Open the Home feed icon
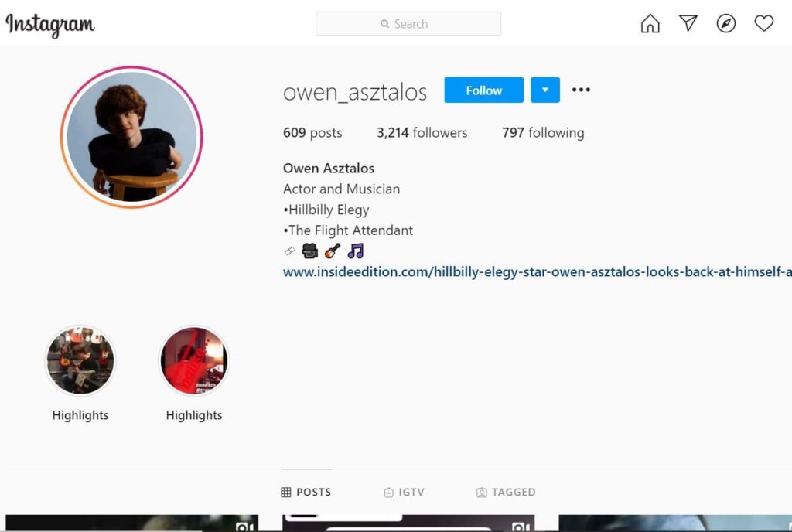 (x=650, y=23)
